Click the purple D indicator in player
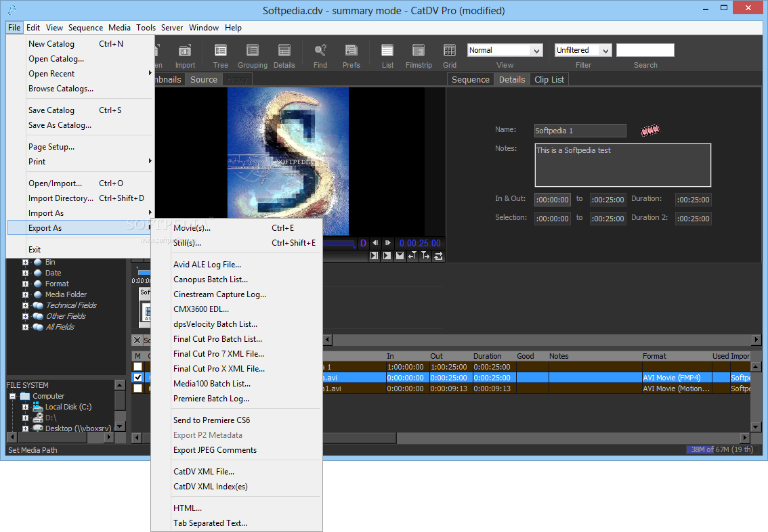768x532 pixels. click(364, 243)
